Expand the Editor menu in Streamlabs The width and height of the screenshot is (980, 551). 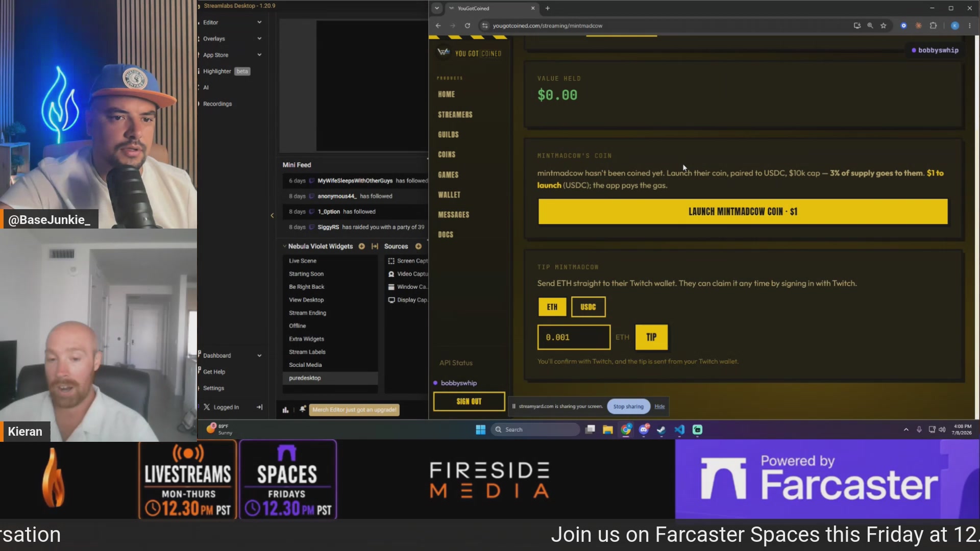(x=259, y=22)
